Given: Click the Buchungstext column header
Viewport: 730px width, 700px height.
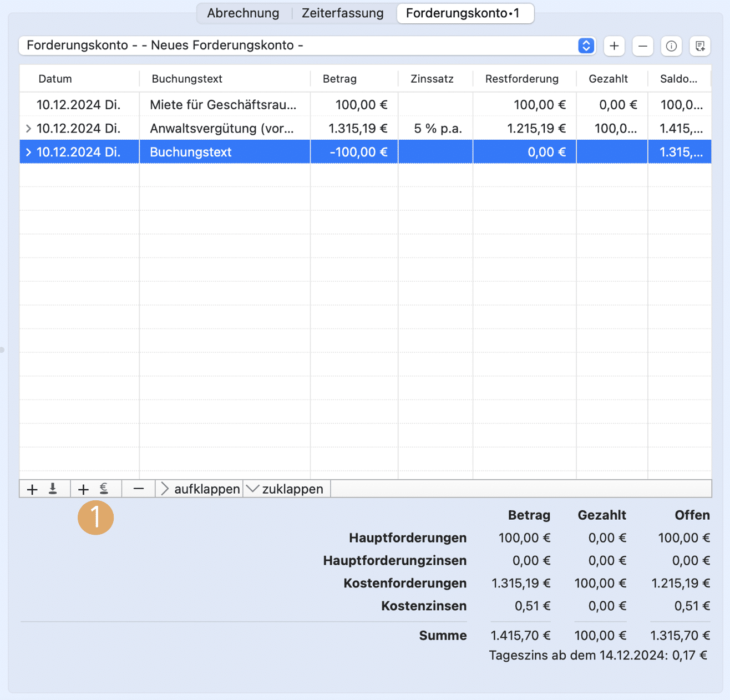Looking at the screenshot, I should coord(225,79).
